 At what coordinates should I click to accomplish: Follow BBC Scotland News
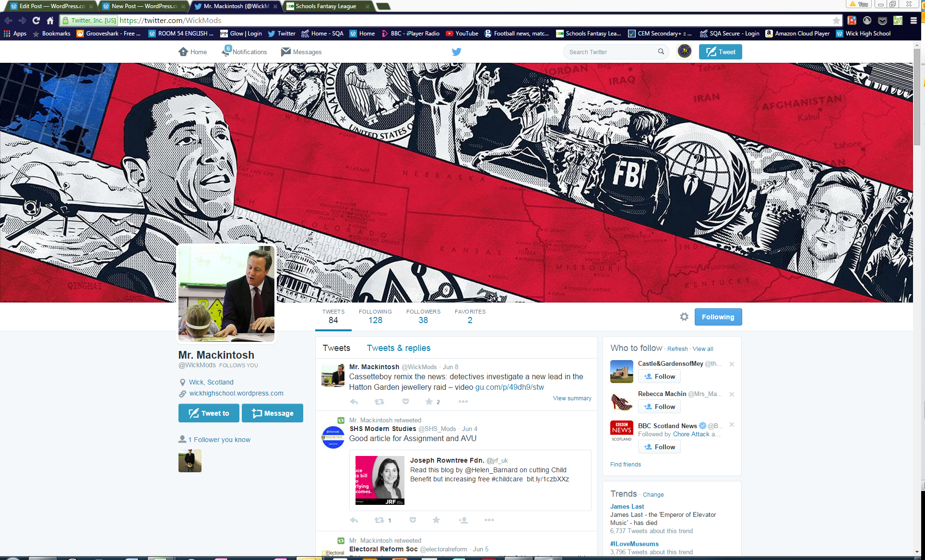point(660,447)
